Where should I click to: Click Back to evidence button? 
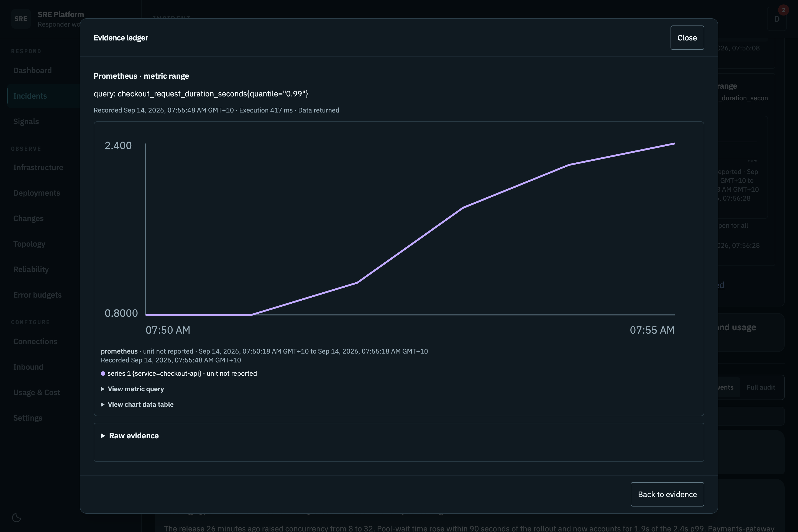click(667, 494)
